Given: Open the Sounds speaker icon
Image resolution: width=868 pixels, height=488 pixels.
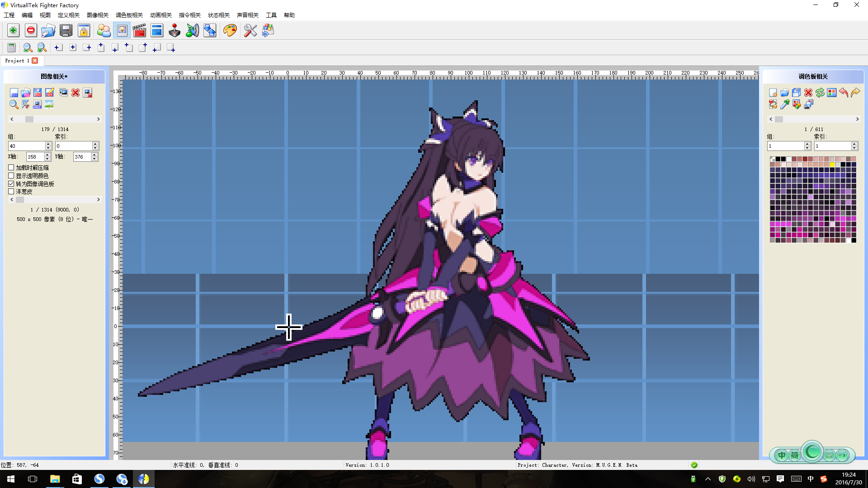Looking at the screenshot, I should (192, 31).
